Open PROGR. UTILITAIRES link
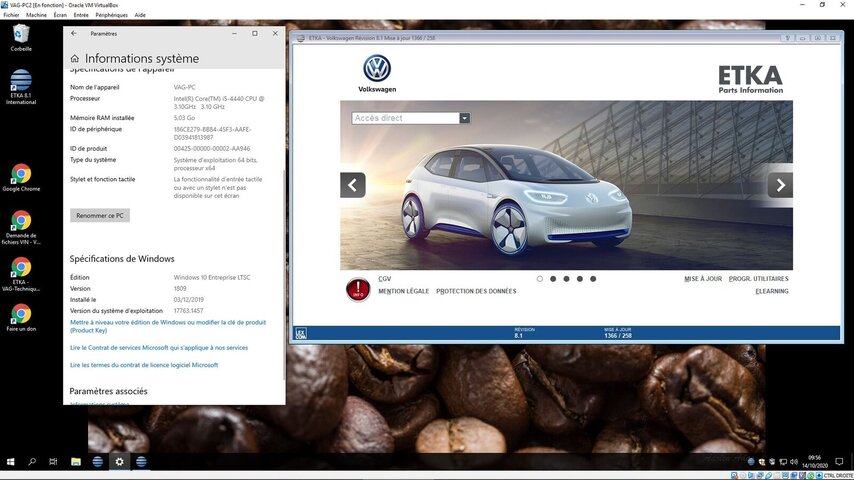This screenshot has width=854, height=480. tap(758, 278)
